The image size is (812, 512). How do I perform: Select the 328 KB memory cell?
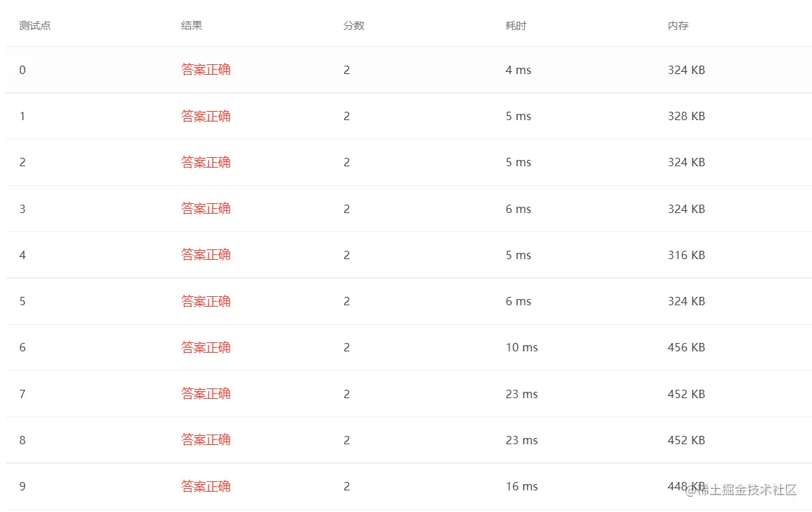pos(686,116)
